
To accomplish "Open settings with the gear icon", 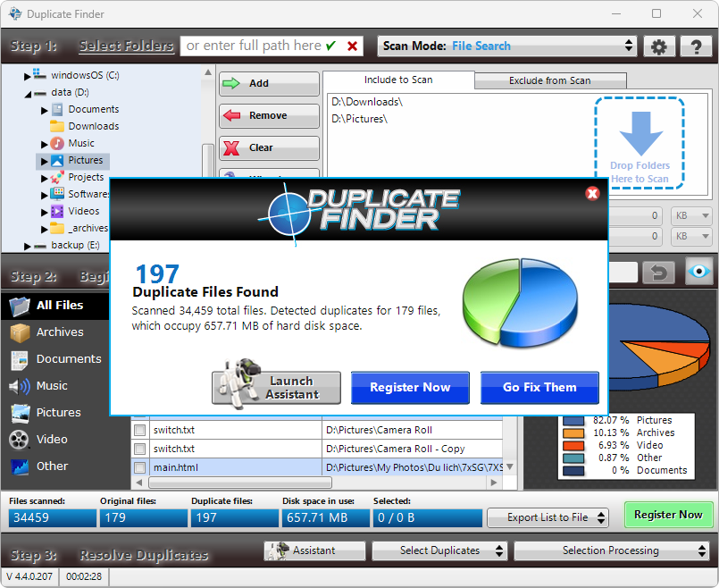I will 659,46.
